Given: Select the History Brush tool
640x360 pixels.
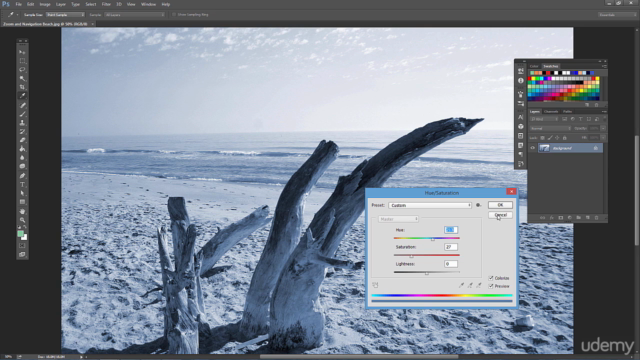Looking at the screenshot, I should coord(22,131).
